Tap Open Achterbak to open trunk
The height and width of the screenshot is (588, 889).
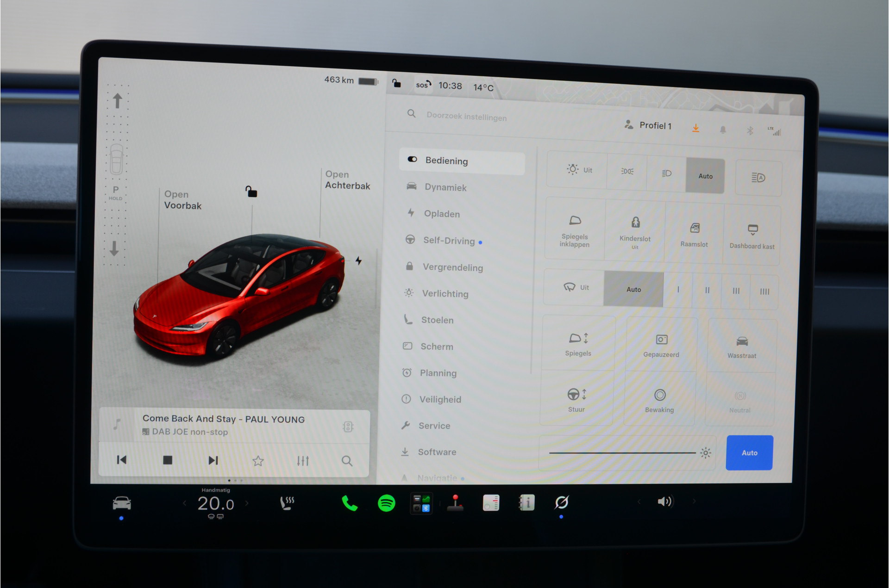pyautogui.click(x=347, y=180)
